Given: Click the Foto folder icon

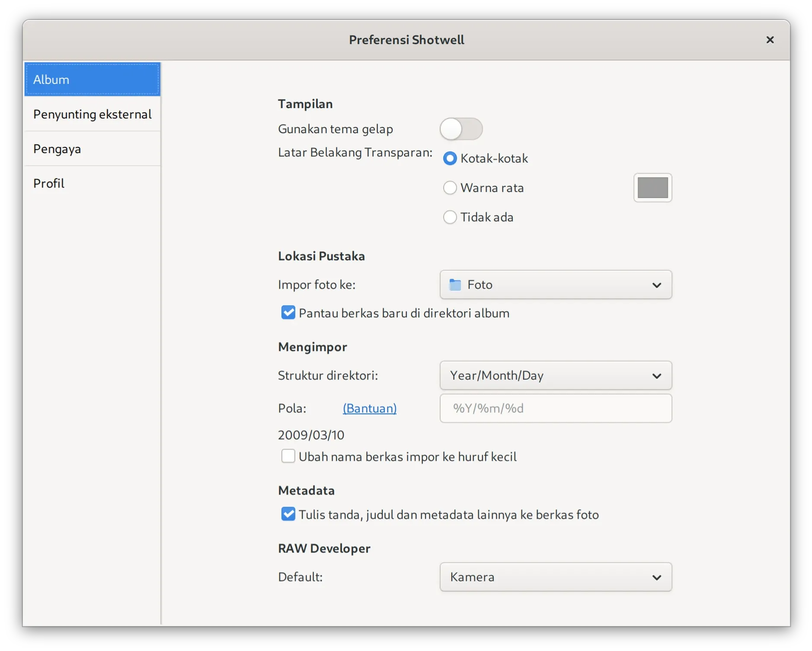Looking at the screenshot, I should [455, 284].
